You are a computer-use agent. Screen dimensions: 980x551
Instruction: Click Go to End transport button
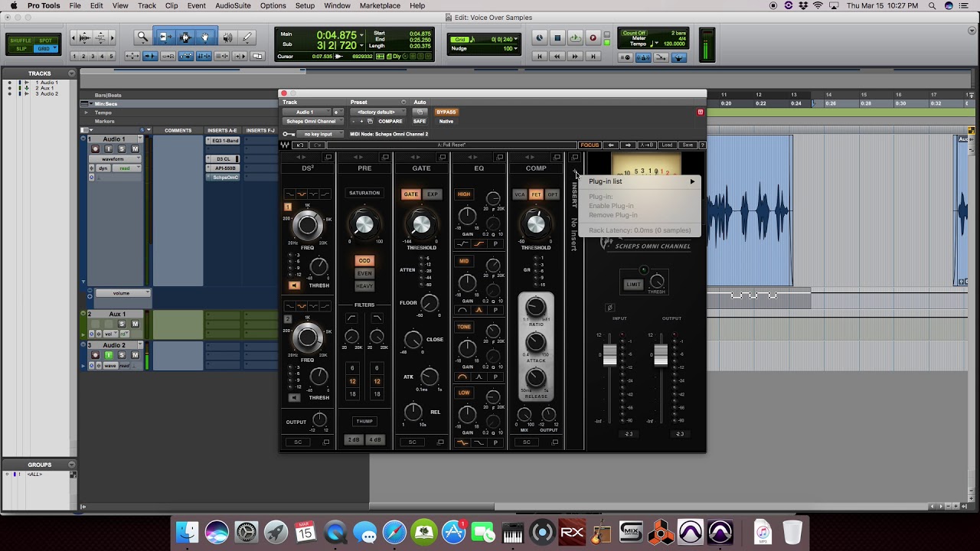click(x=593, y=57)
